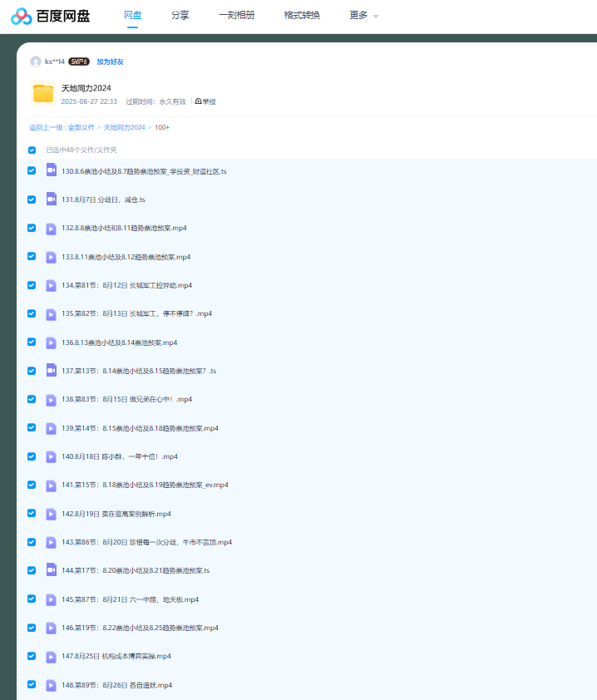This screenshot has height=700, width=597.
Task: Switch to the 分享 tab
Action: point(180,16)
